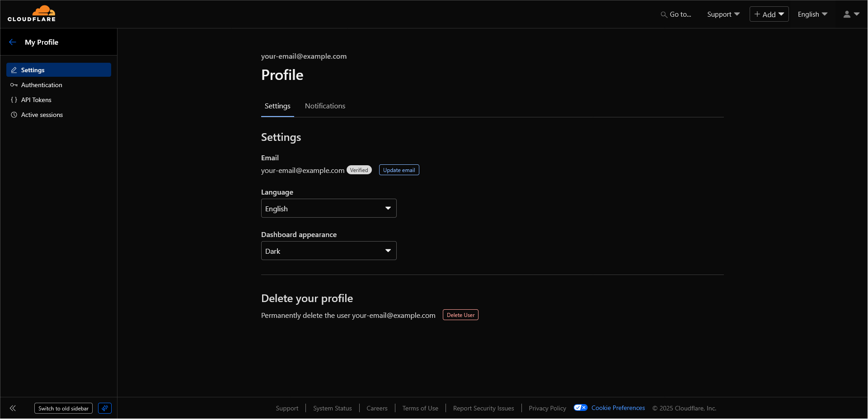
Task: Click the Settings pencil icon in the sidebar
Action: 14,70
